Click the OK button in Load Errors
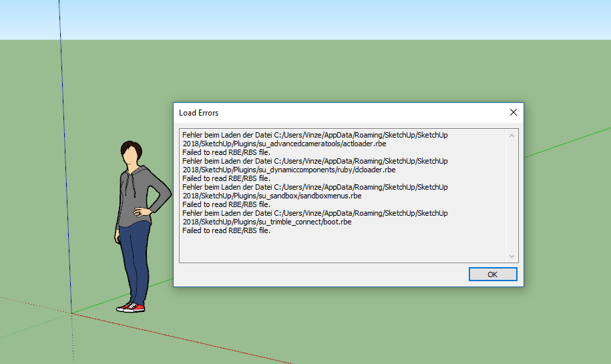611x364 pixels. [x=493, y=275]
